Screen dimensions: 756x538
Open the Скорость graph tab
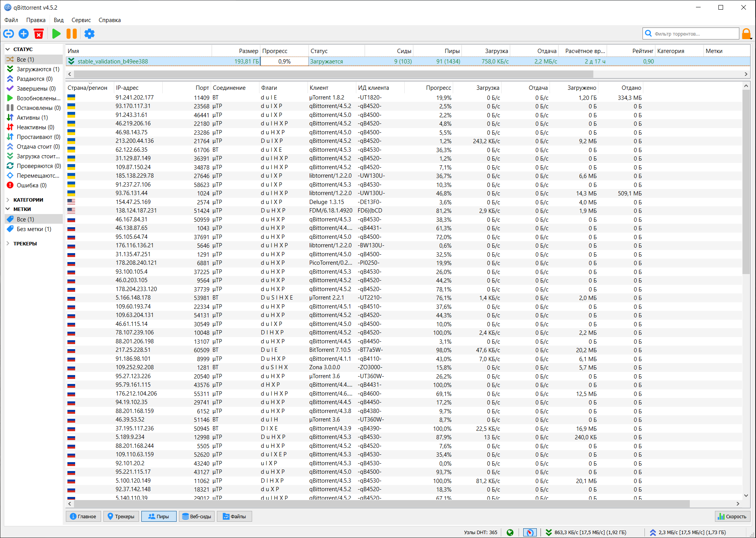(732, 516)
